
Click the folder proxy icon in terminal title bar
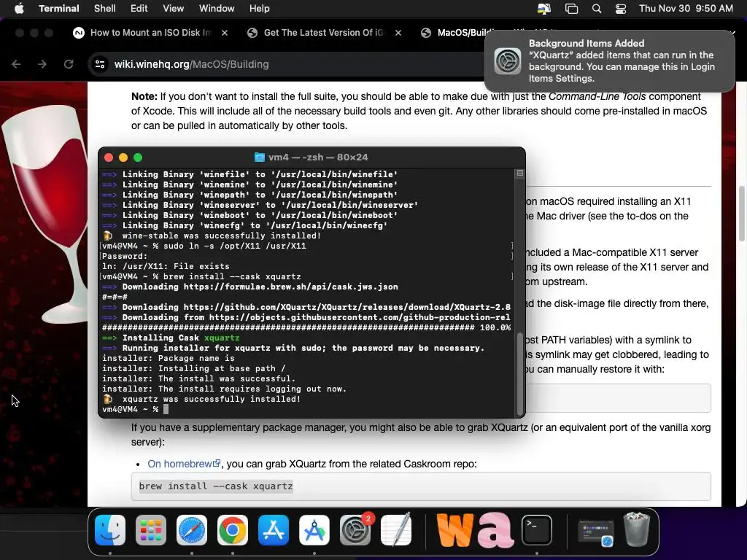259,157
